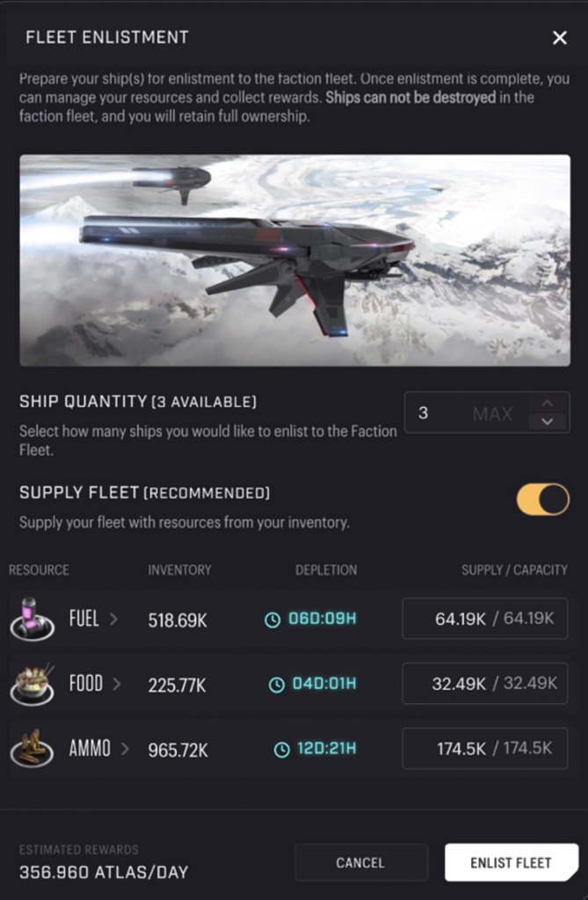This screenshot has width=588, height=900.
Task: Increase ship quantity with up arrow
Action: pyautogui.click(x=548, y=403)
